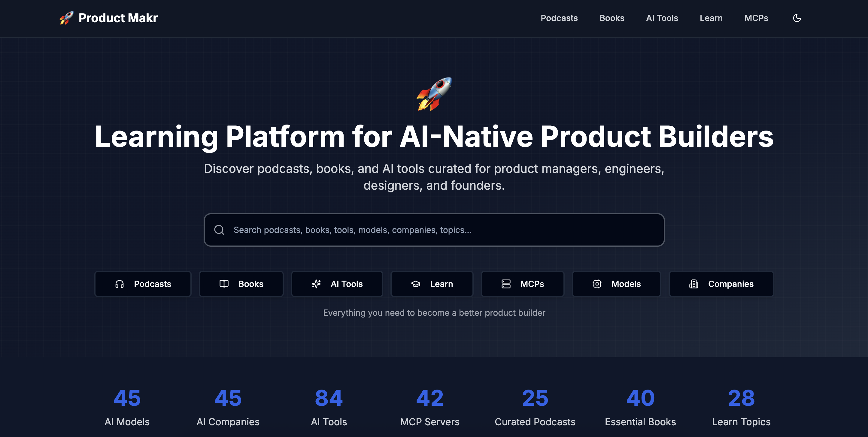The height and width of the screenshot is (437, 868).
Task: Select the chip icon on the Models filter
Action: pyautogui.click(x=596, y=284)
